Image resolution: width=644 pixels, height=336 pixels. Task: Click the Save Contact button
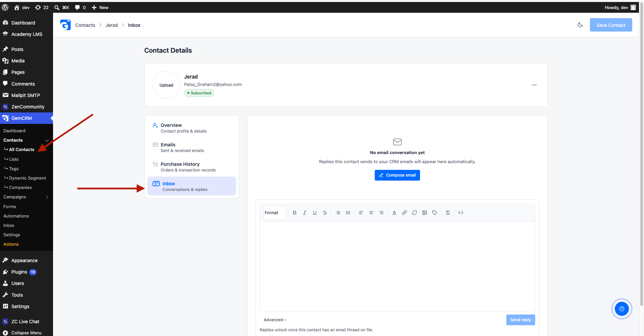coord(611,25)
